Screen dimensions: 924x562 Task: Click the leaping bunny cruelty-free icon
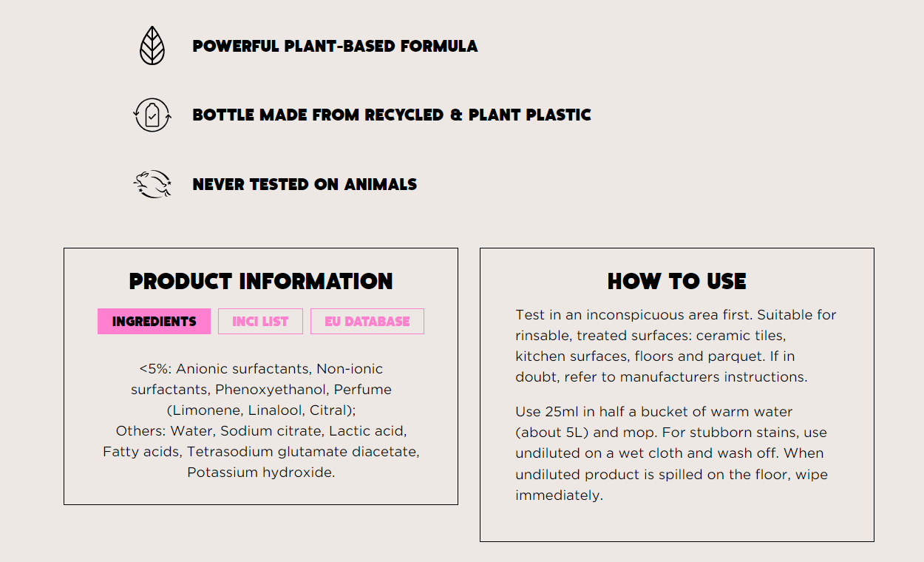[x=152, y=184]
